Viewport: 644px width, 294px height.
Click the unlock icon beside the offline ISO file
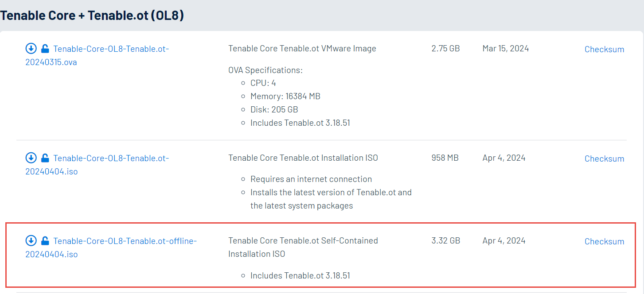point(45,240)
